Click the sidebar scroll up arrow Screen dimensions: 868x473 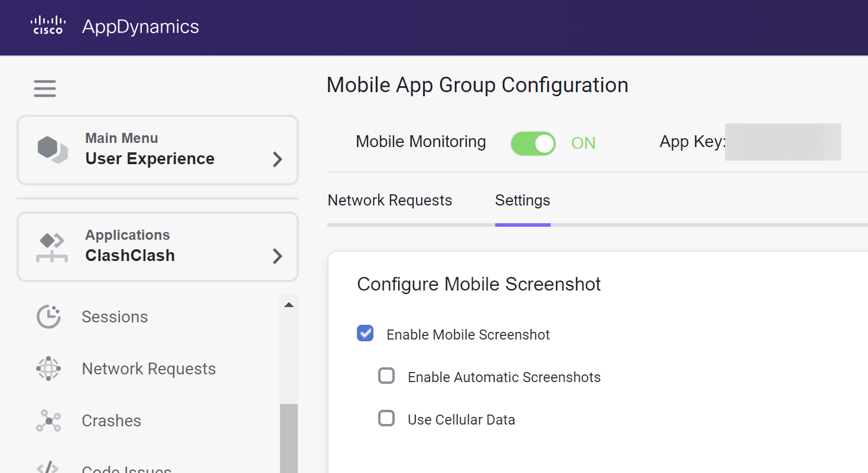(x=289, y=305)
